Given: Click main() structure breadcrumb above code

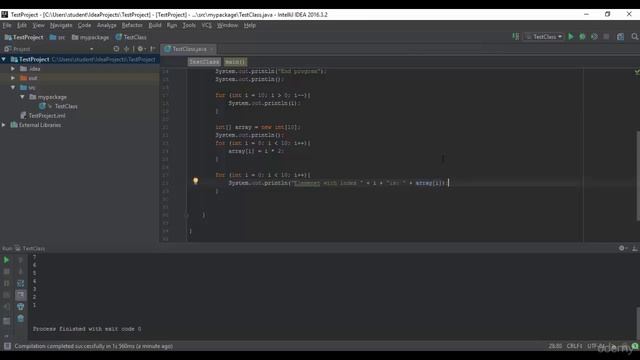Looking at the screenshot, I should pyautogui.click(x=236, y=62).
